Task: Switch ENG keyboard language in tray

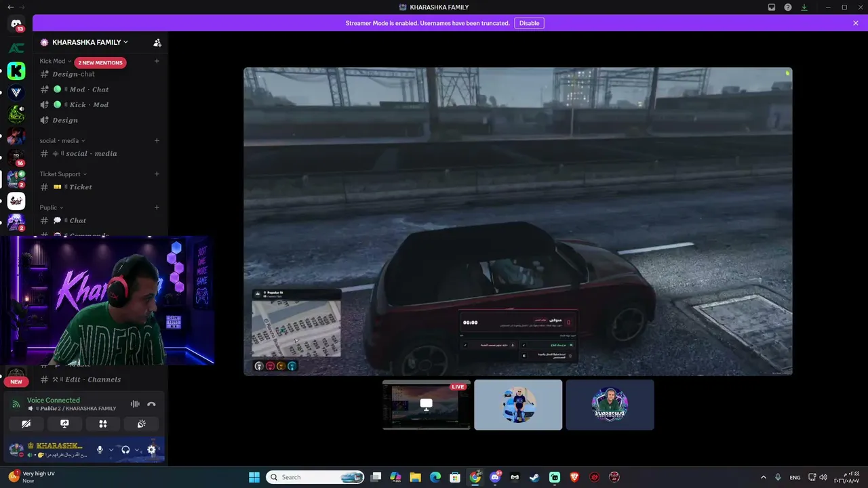Action: (x=795, y=477)
